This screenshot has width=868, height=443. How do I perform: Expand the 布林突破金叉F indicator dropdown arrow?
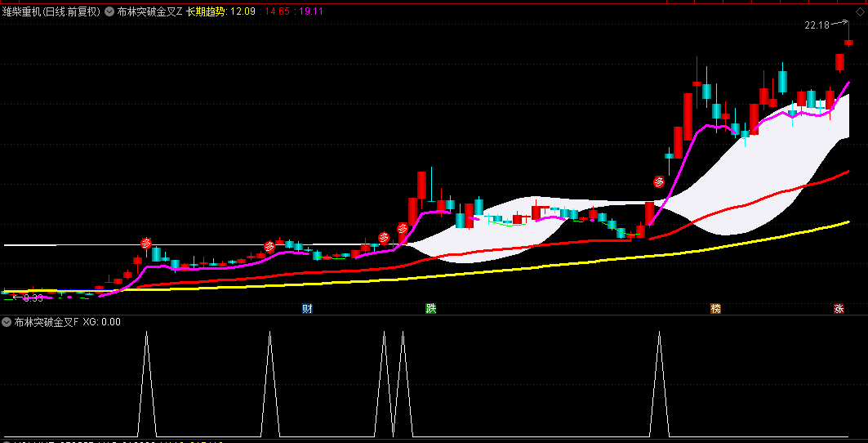[x=7, y=321]
